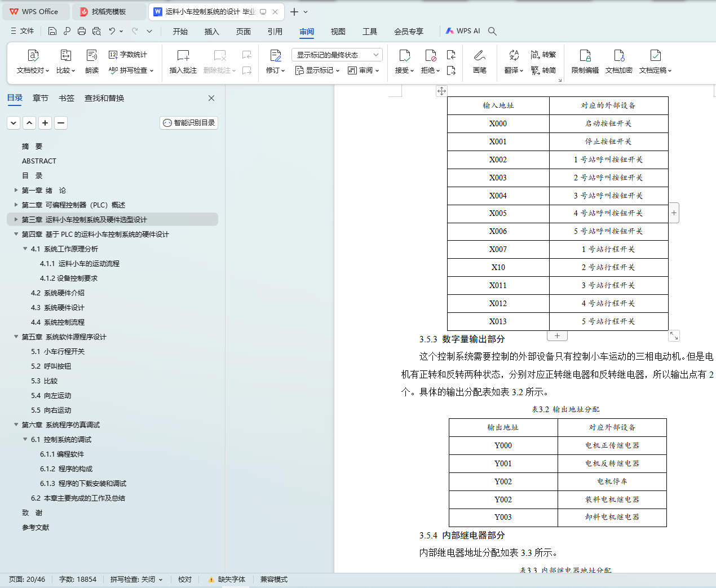Open 显示标记 show markup options

click(317, 70)
